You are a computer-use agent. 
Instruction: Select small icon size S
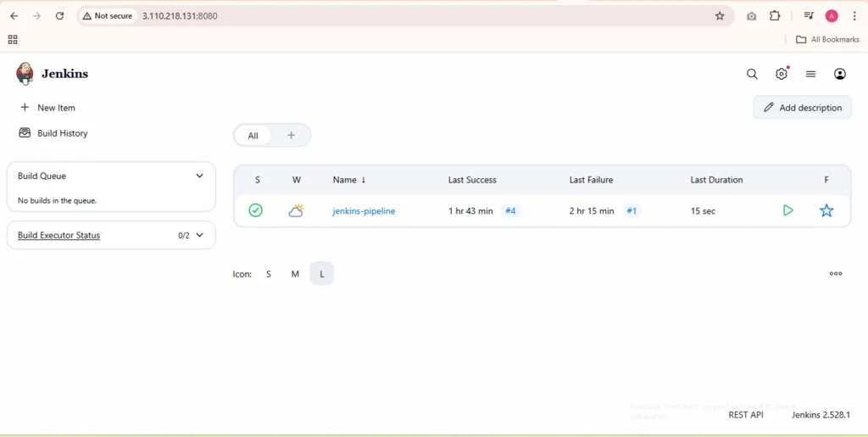(269, 274)
